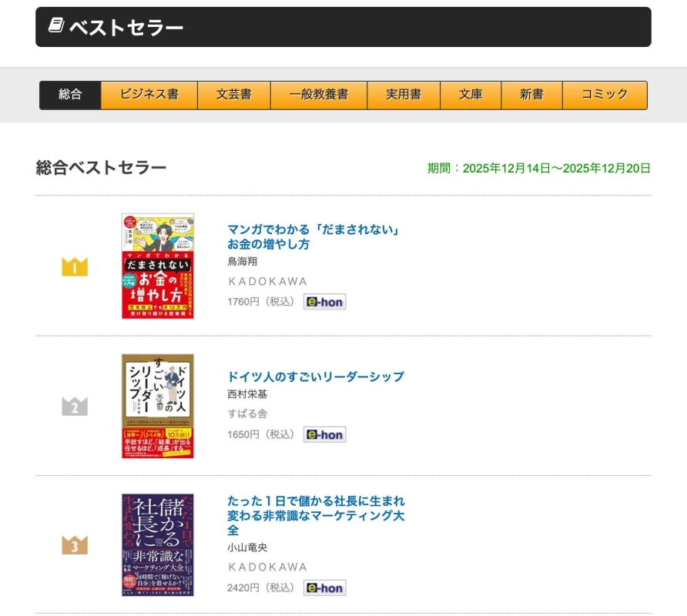Switch to the ビジネス書 tab
This screenshot has height=616, width=687.
coord(149,94)
